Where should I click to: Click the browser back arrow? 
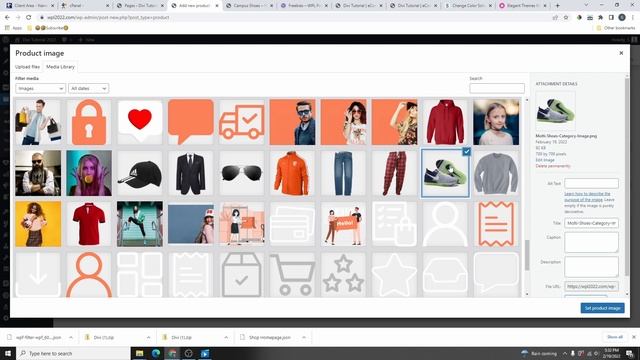(7, 18)
